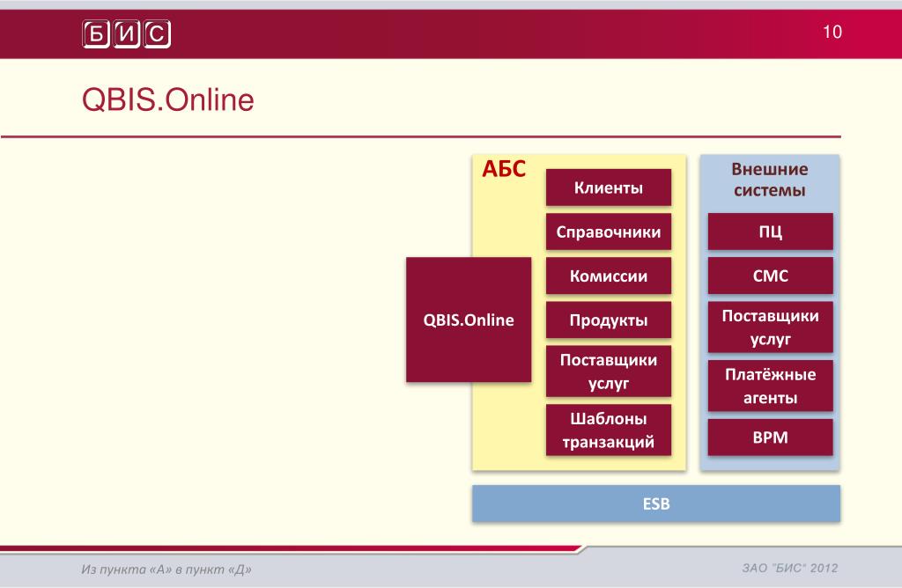Click the QBIS.Online slide title
Viewport: 902px width, 588px height.
click(168, 100)
